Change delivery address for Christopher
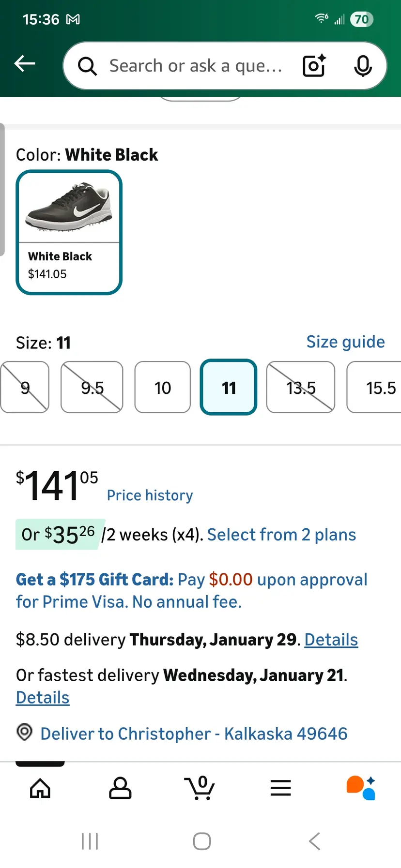Image resolution: width=401 pixels, height=868 pixels. [194, 733]
